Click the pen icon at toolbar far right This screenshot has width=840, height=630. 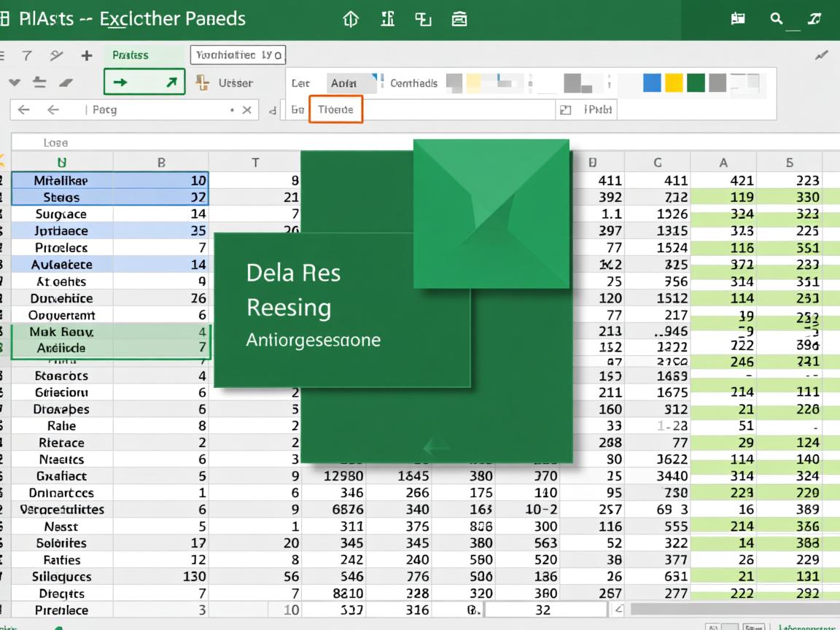point(822,55)
